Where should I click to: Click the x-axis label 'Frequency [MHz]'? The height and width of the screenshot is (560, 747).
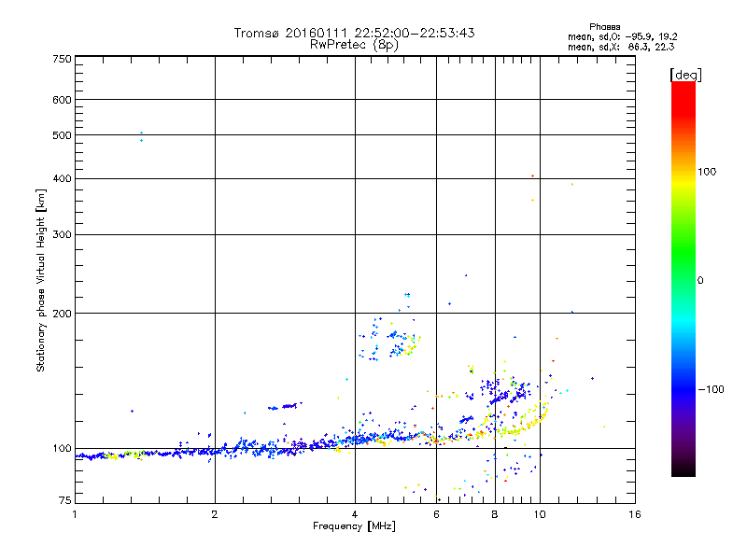click(354, 526)
